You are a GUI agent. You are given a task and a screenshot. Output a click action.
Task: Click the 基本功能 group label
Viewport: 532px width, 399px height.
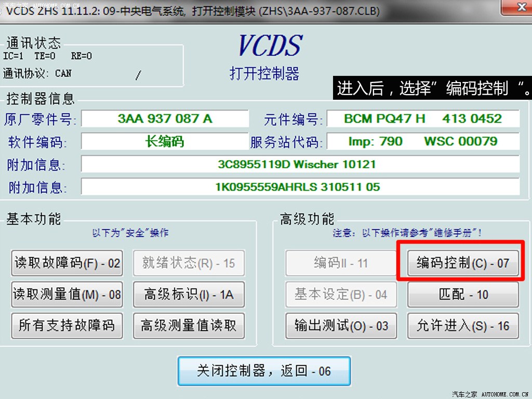(34, 219)
